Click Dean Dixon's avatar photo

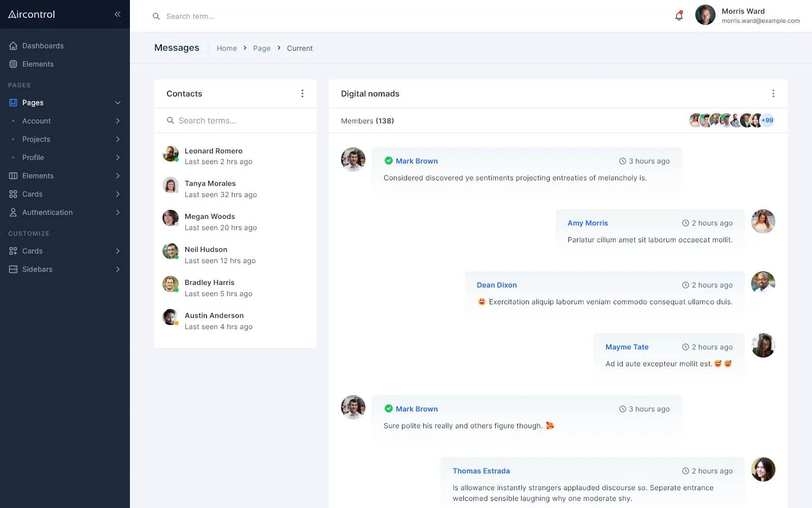click(763, 283)
